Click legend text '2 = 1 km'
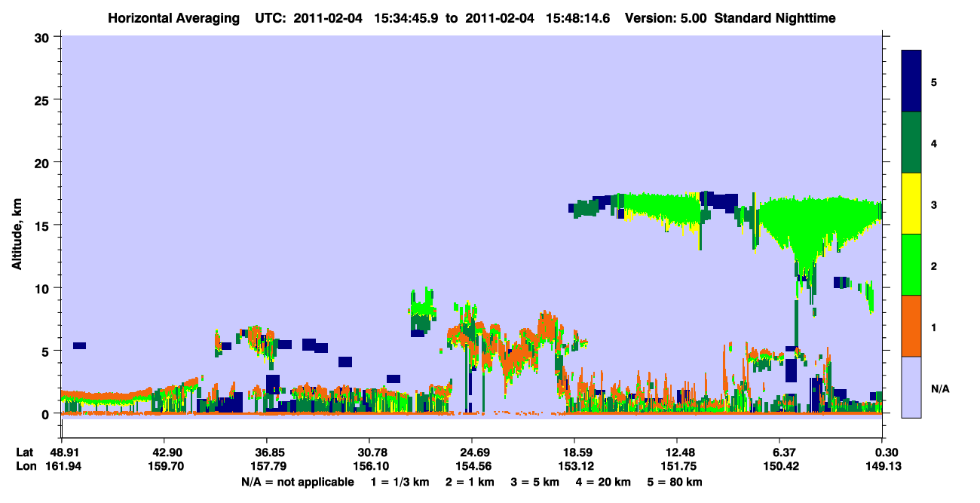980x503 pixels. (470, 482)
